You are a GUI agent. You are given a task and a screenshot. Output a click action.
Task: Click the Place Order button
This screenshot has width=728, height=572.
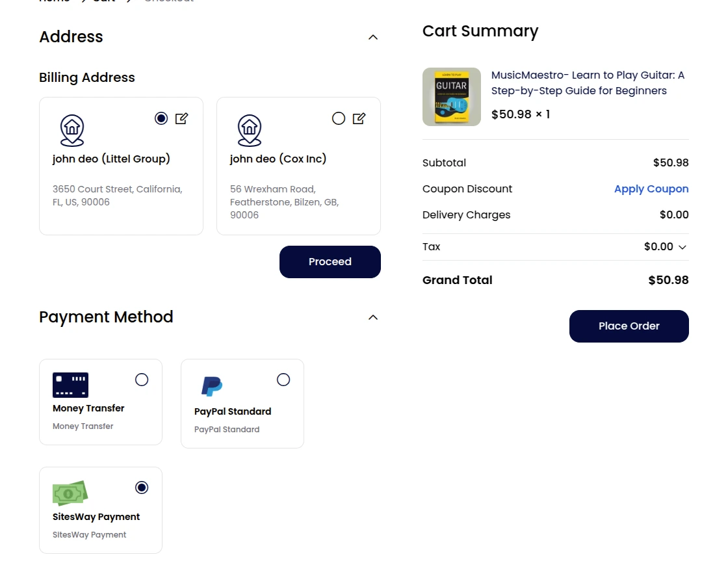tap(629, 326)
